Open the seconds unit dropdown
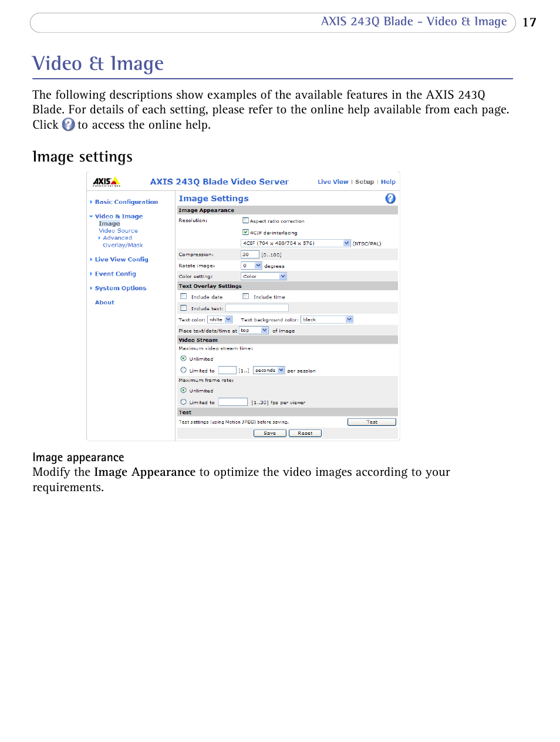The height and width of the screenshot is (742, 560). click(269, 370)
